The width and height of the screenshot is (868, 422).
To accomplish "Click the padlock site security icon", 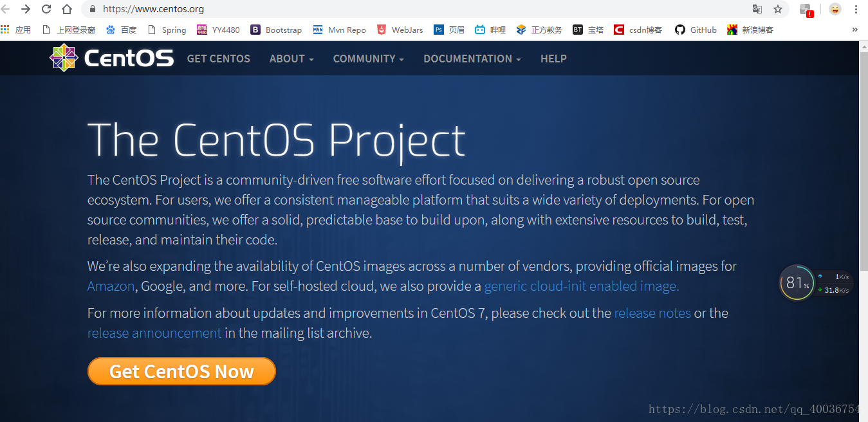I will pyautogui.click(x=93, y=10).
